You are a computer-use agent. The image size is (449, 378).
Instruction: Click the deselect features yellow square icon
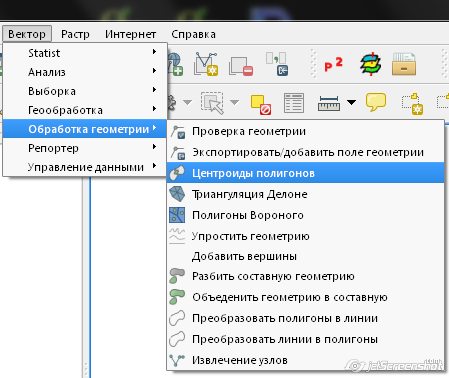[x=261, y=104]
